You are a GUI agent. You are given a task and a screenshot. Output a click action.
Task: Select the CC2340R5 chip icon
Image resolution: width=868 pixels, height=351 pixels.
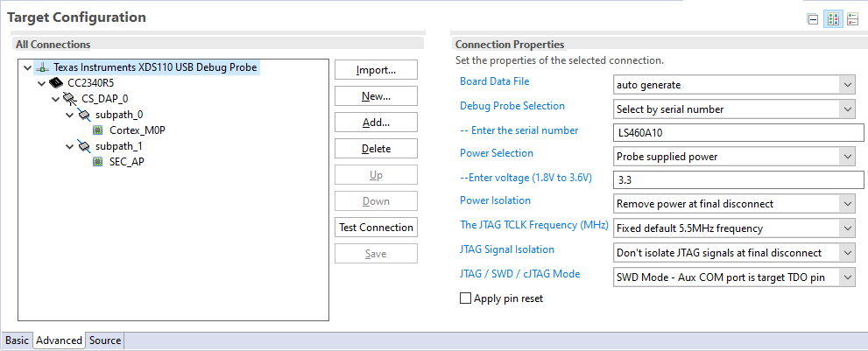tap(57, 83)
